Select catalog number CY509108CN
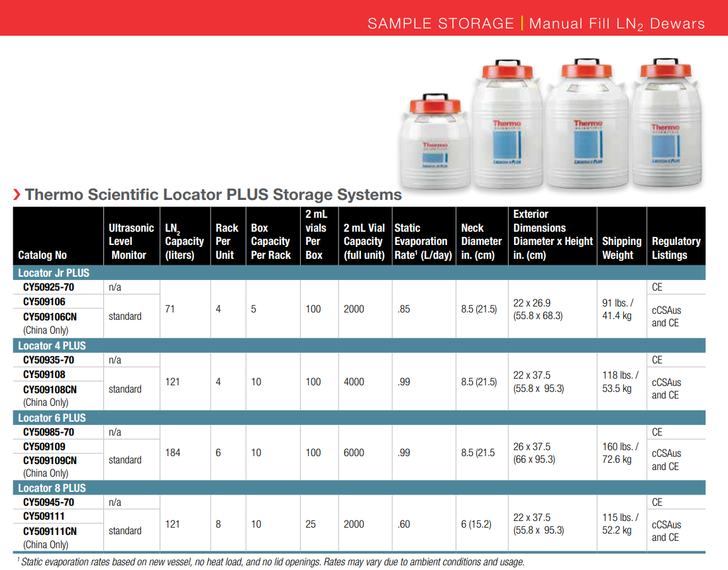The height and width of the screenshot is (570, 728). pos(50,389)
